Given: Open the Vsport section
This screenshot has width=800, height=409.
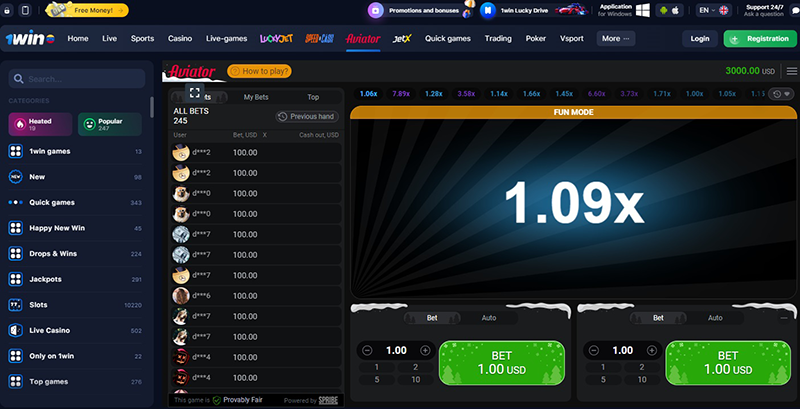Looking at the screenshot, I should tap(571, 38).
